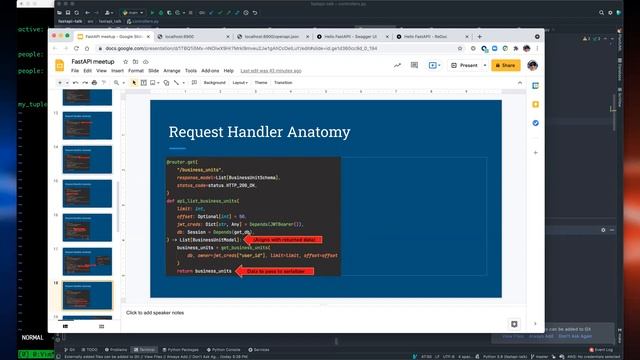Switch to grid view in filmstrip footer

(x=102, y=327)
